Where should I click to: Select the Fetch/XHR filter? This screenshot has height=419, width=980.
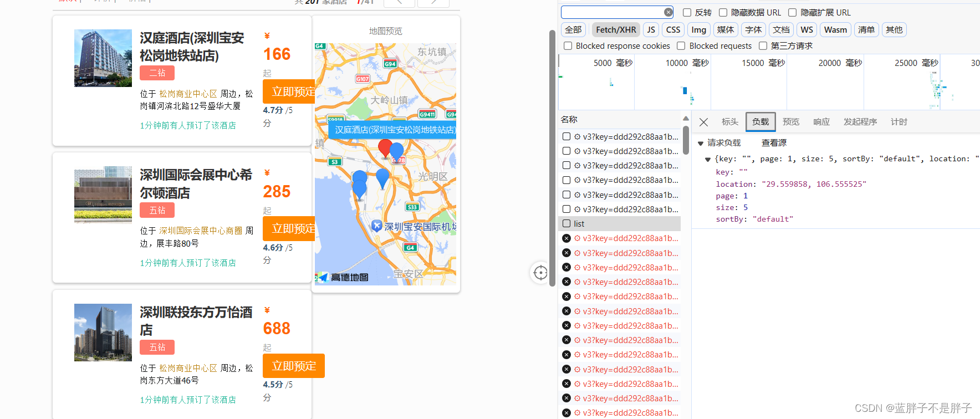tap(616, 29)
